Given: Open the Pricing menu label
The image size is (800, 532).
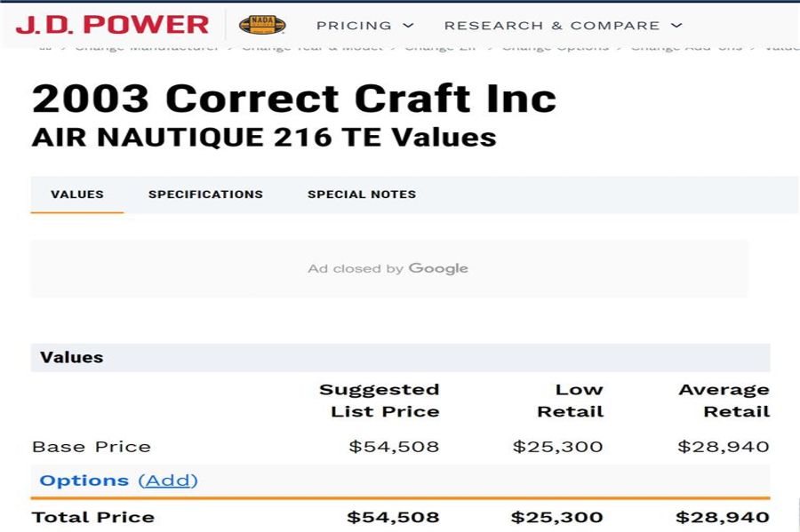Looking at the screenshot, I should click(354, 26).
